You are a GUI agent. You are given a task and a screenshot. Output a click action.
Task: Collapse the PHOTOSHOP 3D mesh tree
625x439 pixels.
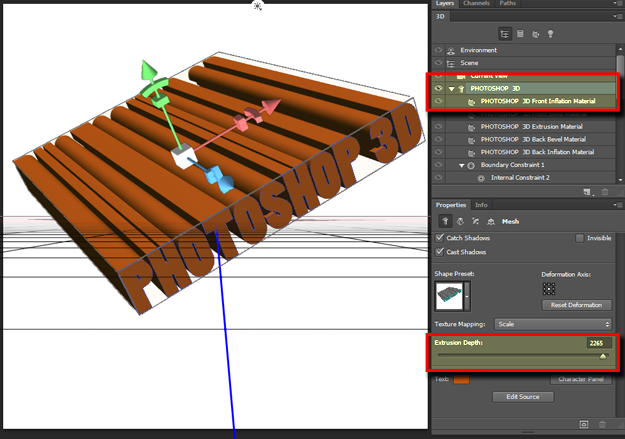click(451, 88)
